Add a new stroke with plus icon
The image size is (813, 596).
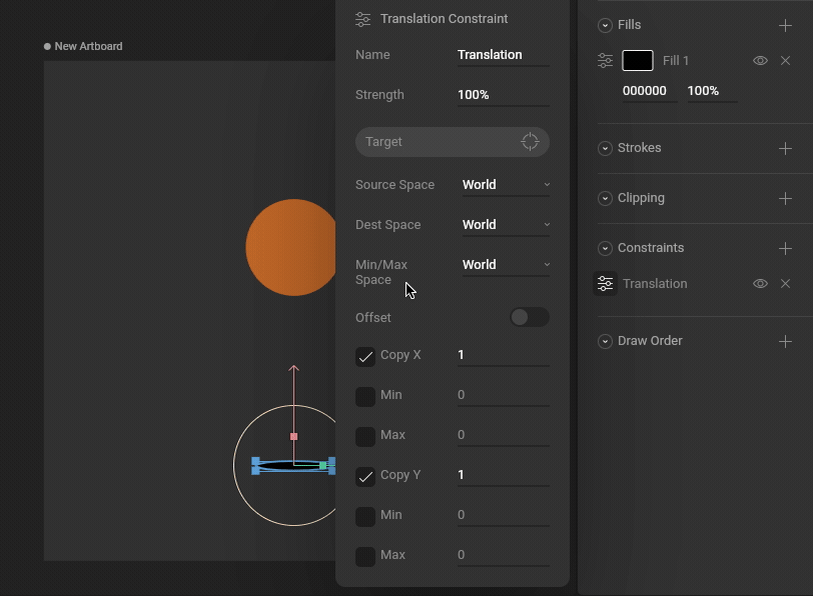pyautogui.click(x=785, y=148)
